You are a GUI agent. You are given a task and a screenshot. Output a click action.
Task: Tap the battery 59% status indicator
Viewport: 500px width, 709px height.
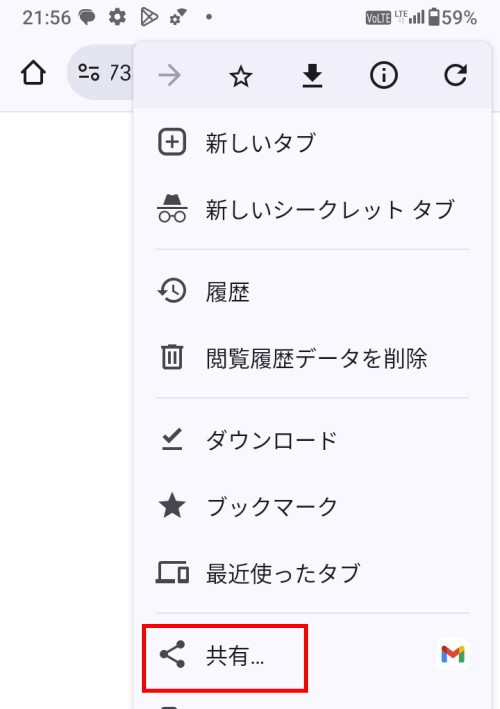pyautogui.click(x=452, y=18)
